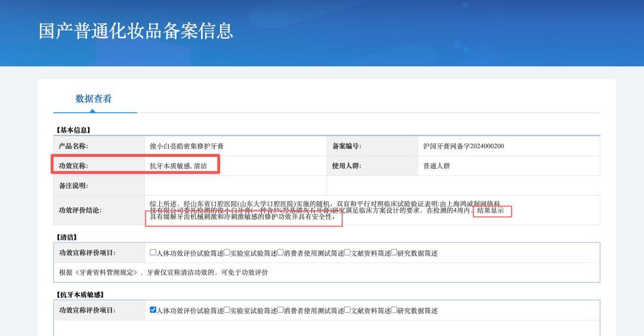Click the 【抗牙本质敏感】 section heading

80,294
